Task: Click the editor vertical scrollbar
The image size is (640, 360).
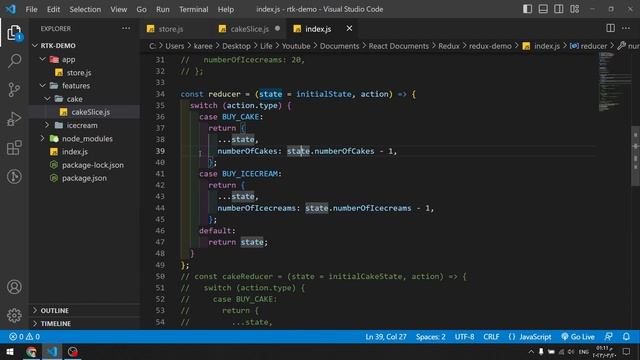Action: [x=636, y=155]
